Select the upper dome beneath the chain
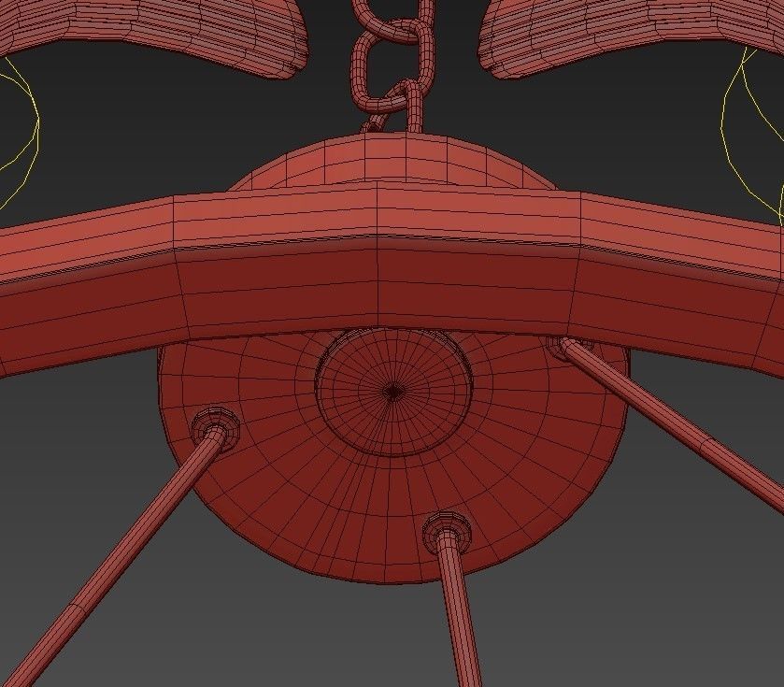The image size is (784, 687). click(x=392, y=163)
